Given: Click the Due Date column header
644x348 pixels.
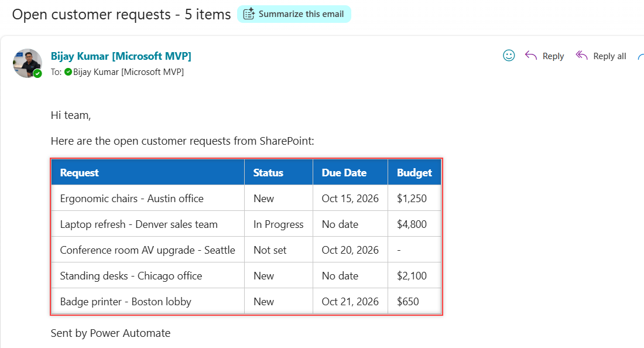Looking at the screenshot, I should click(350, 173).
